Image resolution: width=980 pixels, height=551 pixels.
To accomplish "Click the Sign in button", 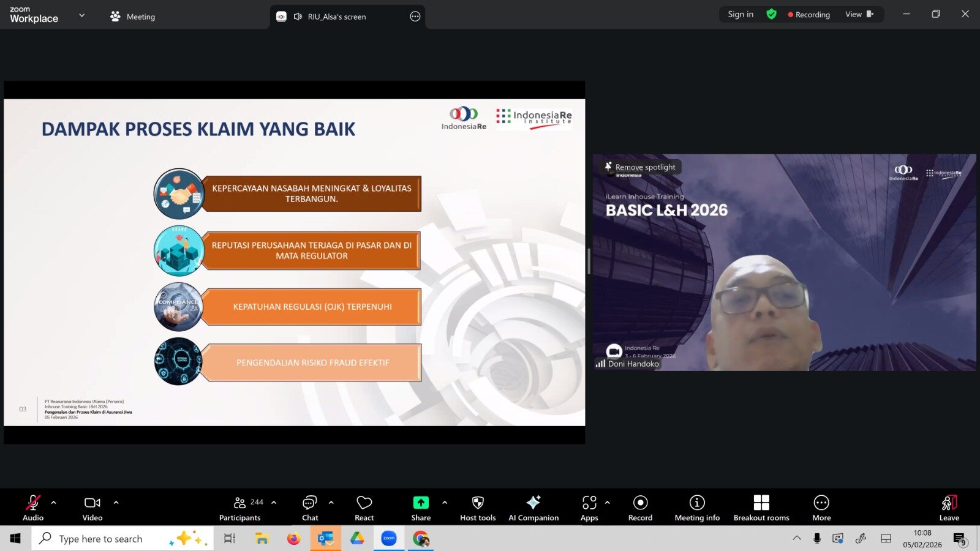I will 741,14.
